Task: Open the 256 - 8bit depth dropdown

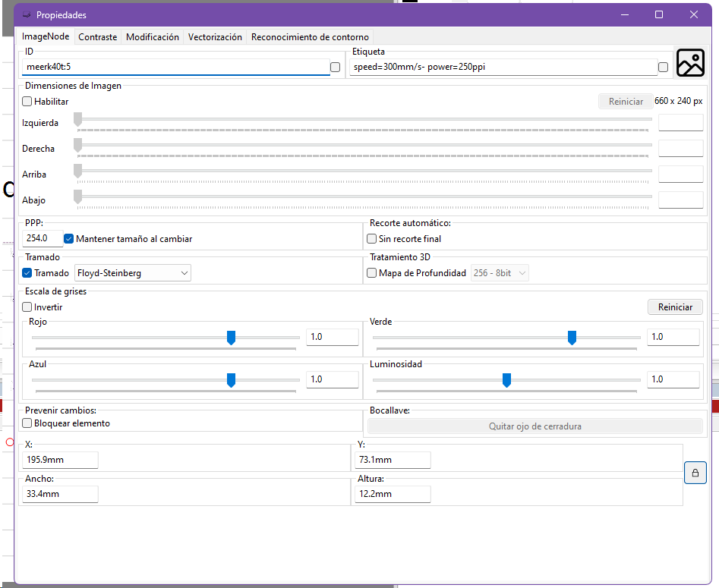Action: click(x=500, y=273)
